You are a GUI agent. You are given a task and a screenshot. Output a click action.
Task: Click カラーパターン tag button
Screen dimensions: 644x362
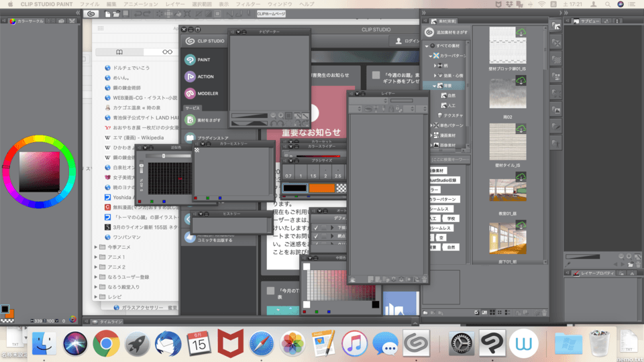(443, 199)
